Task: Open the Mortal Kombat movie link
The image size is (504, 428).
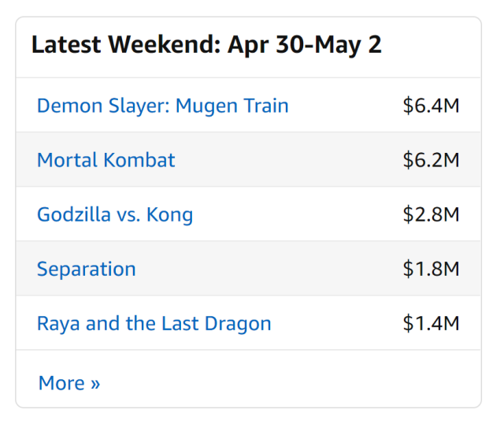Action: click(x=106, y=160)
